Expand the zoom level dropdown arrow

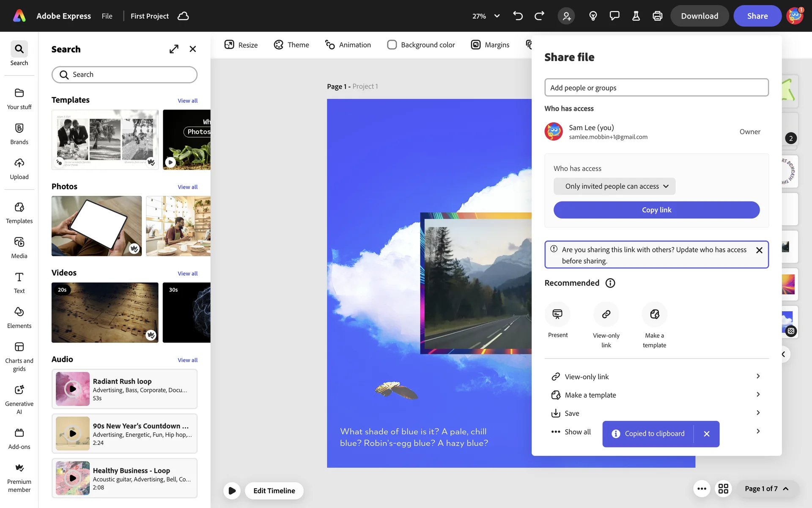click(x=497, y=16)
